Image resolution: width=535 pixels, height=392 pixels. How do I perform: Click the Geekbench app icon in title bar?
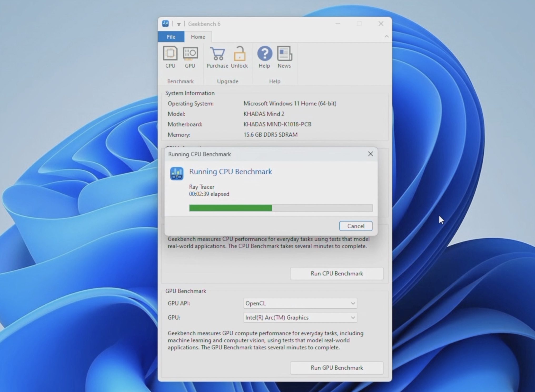point(165,24)
